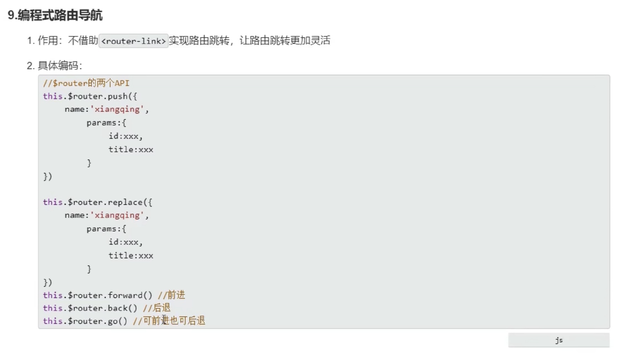
Task: Click name:'xiangqing' inside the replace call
Action: pyautogui.click(x=106, y=215)
